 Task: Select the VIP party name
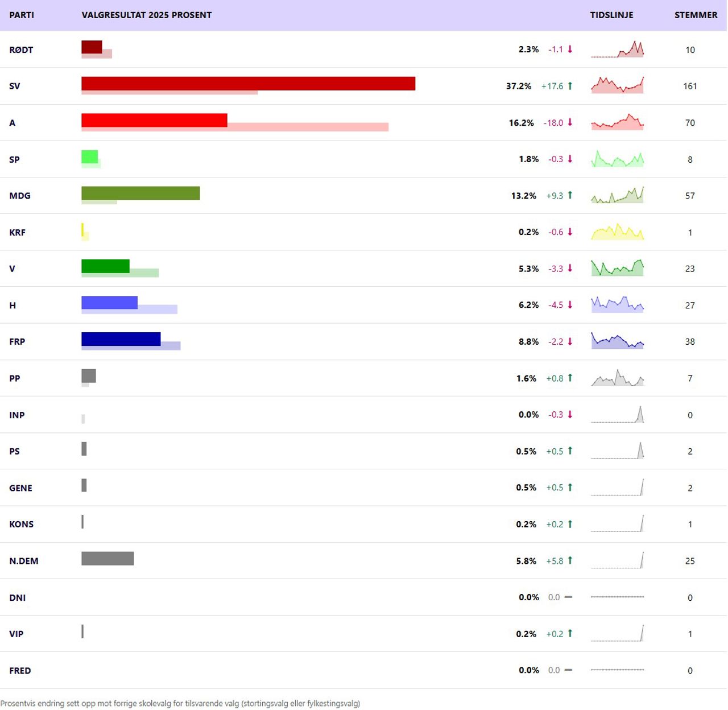point(16,634)
